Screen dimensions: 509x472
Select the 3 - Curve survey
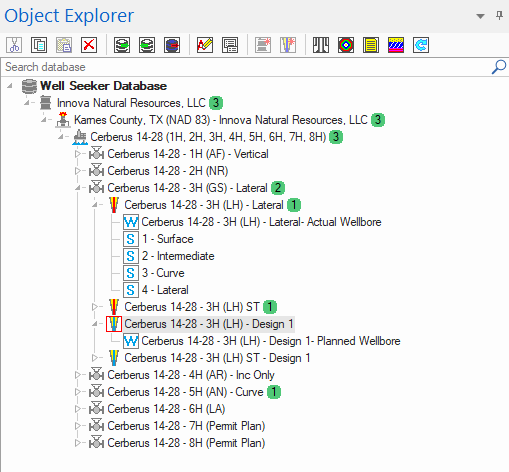163,273
